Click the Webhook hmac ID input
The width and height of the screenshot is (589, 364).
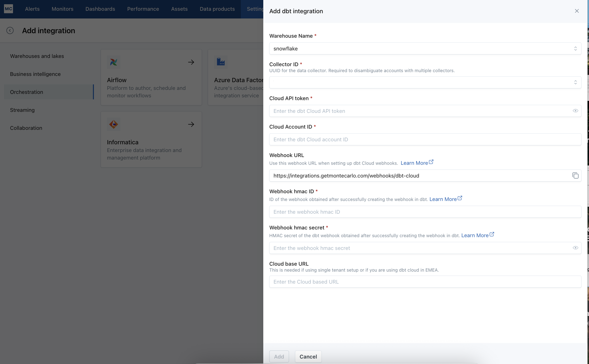pyautogui.click(x=425, y=212)
